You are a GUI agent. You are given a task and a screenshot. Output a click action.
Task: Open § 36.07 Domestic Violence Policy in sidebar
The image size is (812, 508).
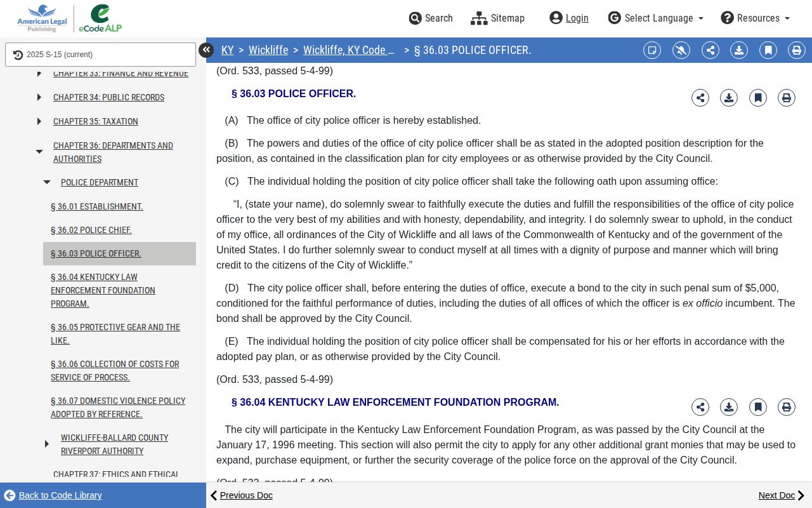coord(118,408)
